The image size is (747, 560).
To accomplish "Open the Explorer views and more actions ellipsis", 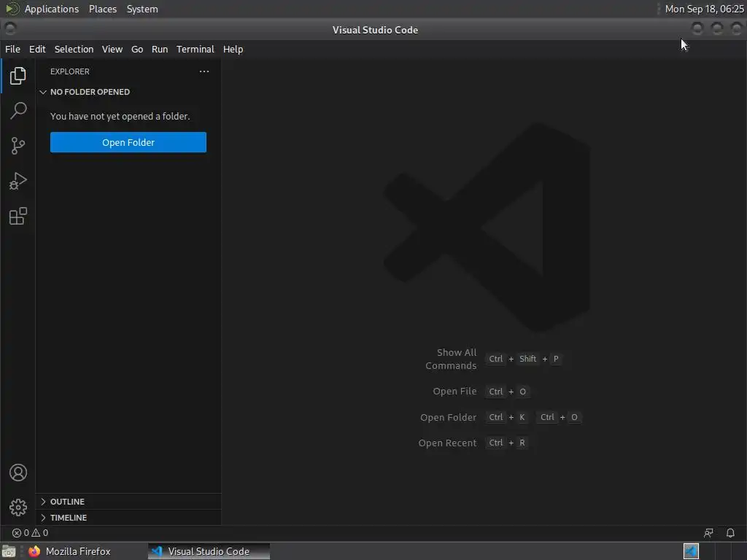I will 204,71.
